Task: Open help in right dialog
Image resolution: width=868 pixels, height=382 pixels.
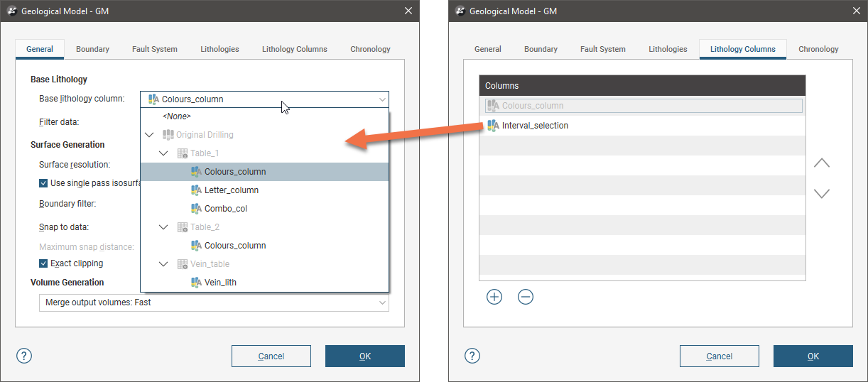Action: coord(472,356)
